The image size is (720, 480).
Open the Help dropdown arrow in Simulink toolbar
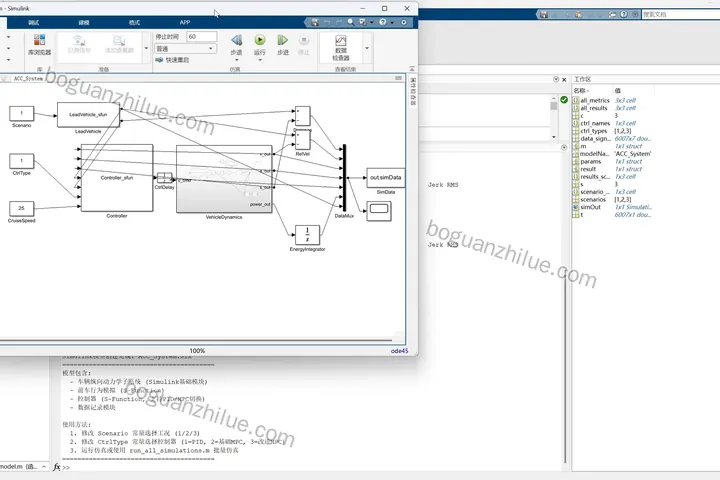pos(392,23)
